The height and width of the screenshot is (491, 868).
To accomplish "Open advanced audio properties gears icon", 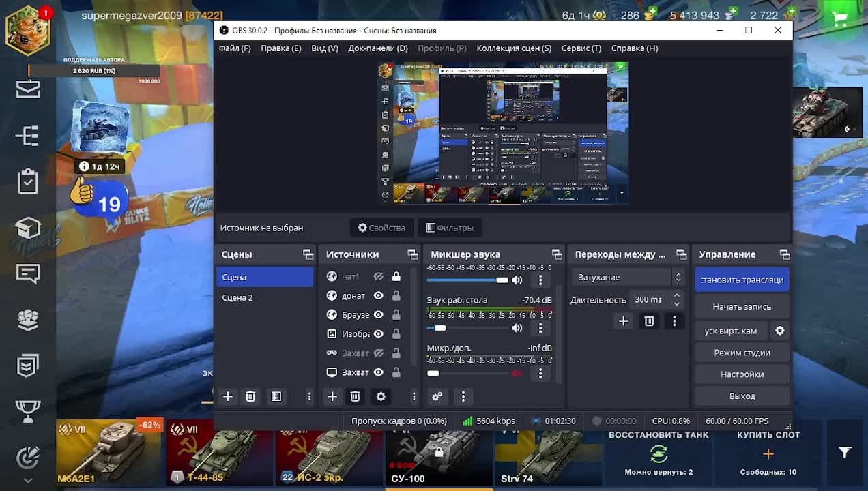I will [x=437, y=396].
